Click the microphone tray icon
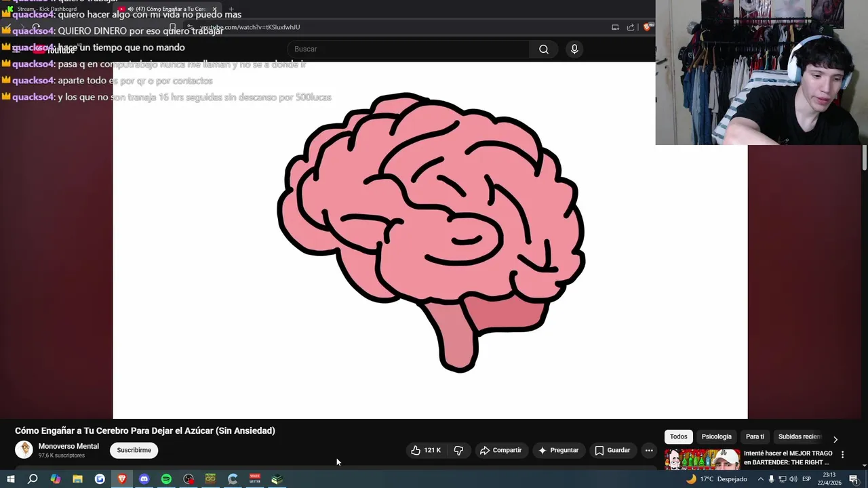Image resolution: width=868 pixels, height=488 pixels. click(771, 479)
